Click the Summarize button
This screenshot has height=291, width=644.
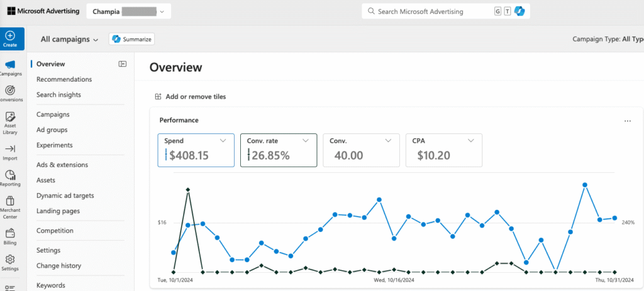point(132,40)
